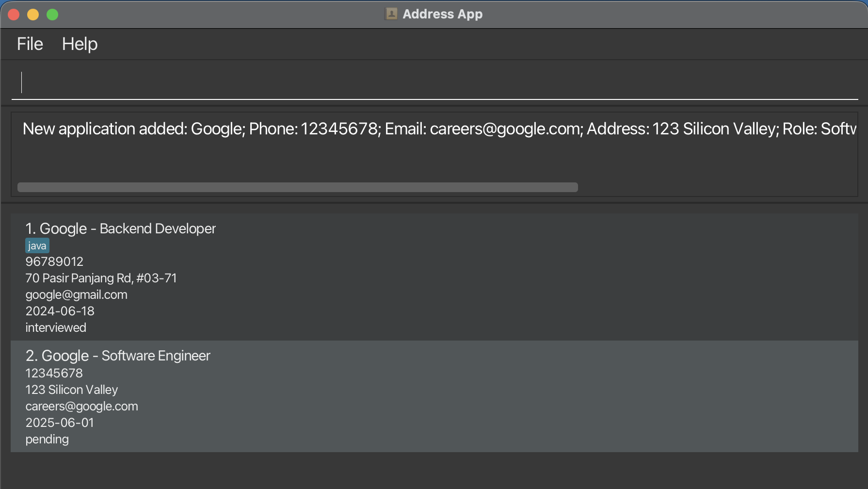Click the 'interviewed' status text
This screenshot has height=489, width=868.
point(56,328)
